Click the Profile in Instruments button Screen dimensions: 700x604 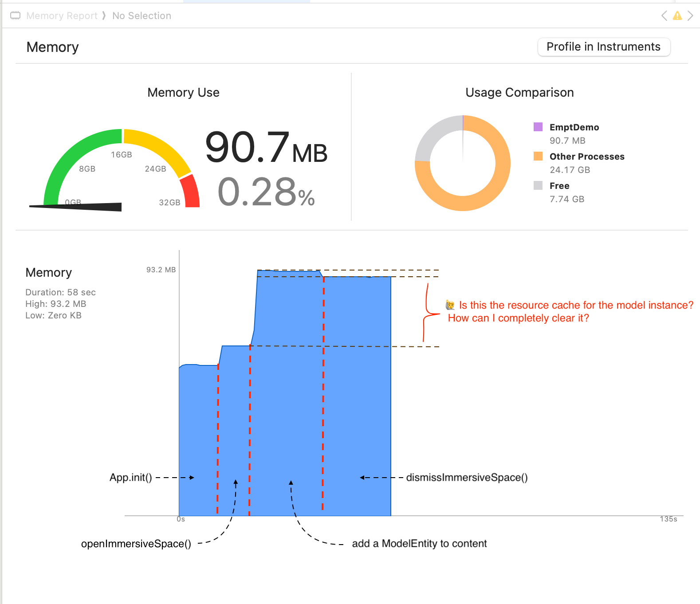click(603, 47)
